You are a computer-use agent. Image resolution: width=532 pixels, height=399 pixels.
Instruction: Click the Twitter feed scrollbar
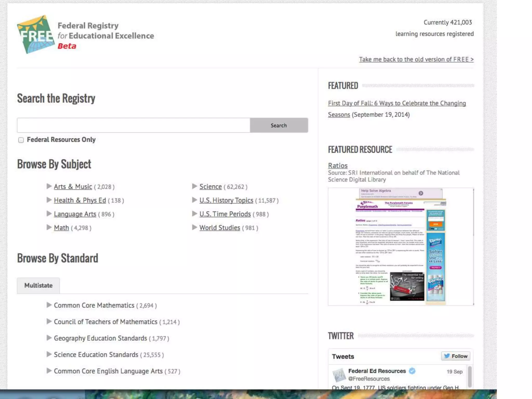point(470,376)
